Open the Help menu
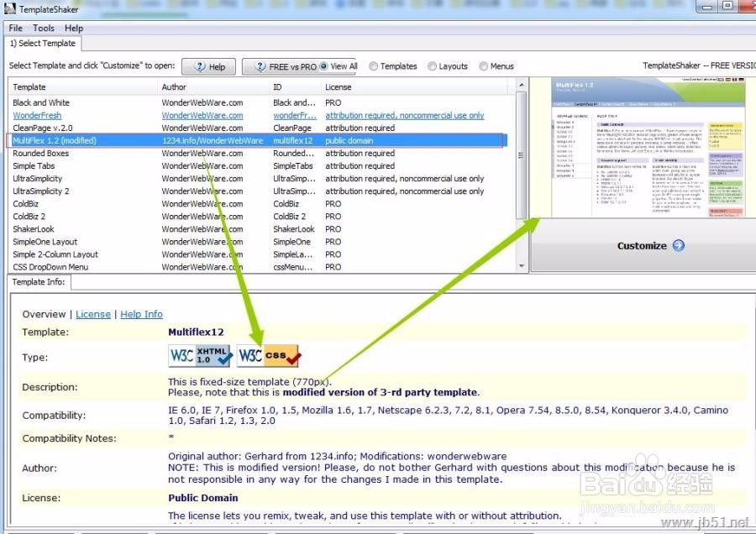The height and width of the screenshot is (534, 756). tap(74, 28)
